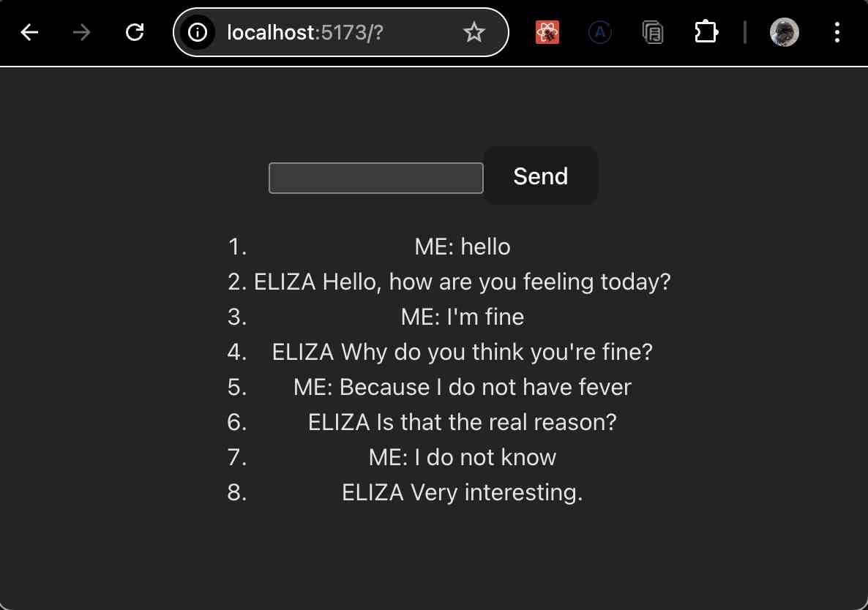Open the red React DevTools extension
The width and height of the screenshot is (868, 610).
pyautogui.click(x=547, y=32)
